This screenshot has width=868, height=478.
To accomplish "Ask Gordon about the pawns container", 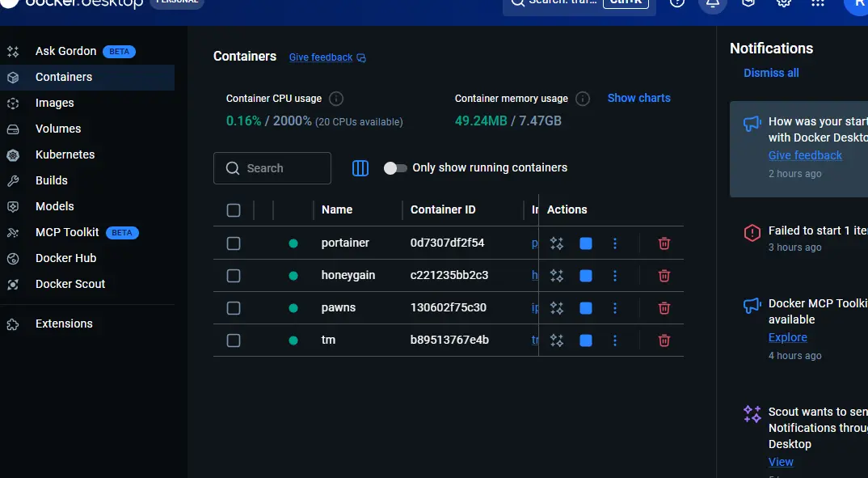I will [x=556, y=308].
